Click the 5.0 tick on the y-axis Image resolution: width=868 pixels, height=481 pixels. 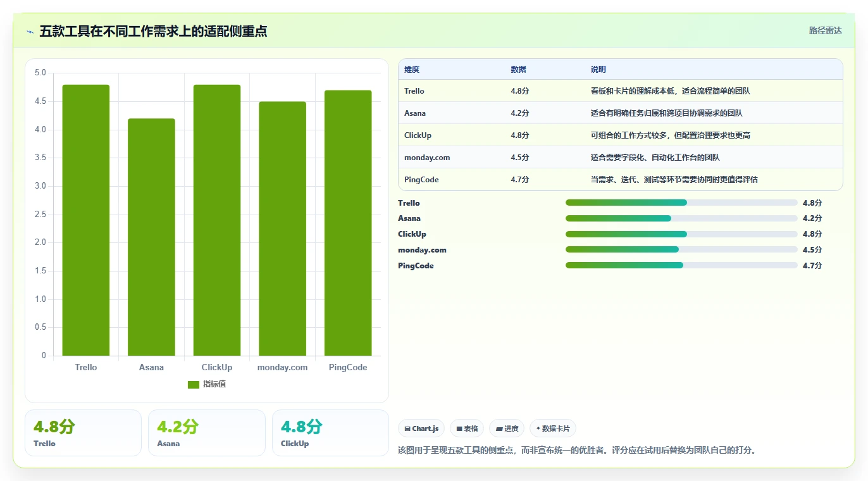tap(40, 73)
